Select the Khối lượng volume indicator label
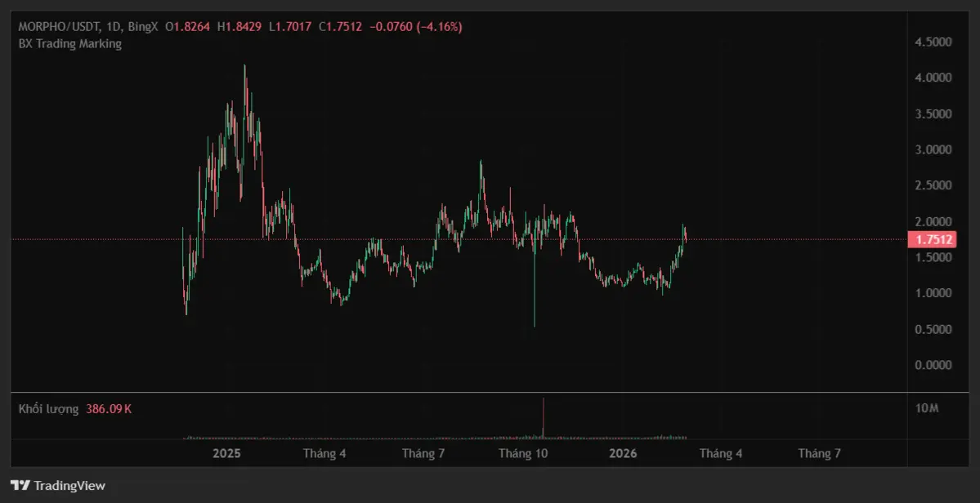The width and height of the screenshot is (980, 503). [48, 408]
